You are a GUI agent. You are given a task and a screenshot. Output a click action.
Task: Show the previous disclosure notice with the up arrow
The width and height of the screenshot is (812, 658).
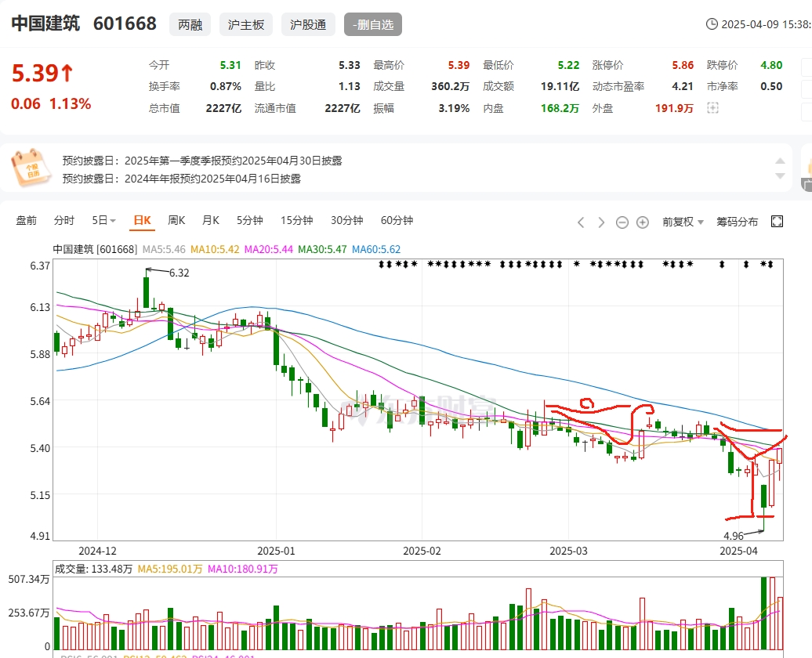coord(780,161)
